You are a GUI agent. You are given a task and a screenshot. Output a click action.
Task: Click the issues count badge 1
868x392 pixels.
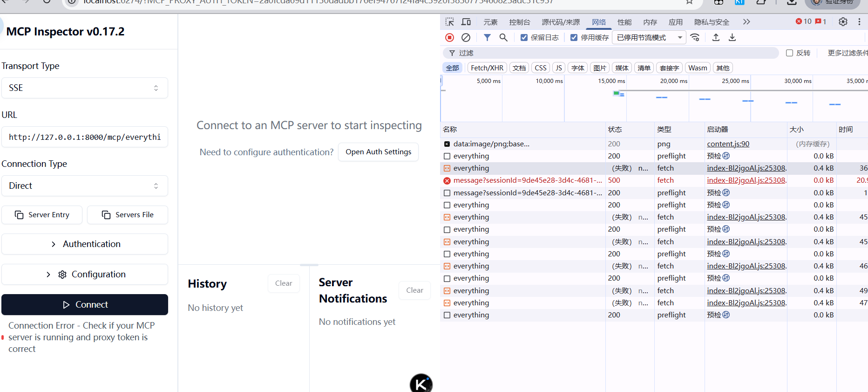coord(821,21)
